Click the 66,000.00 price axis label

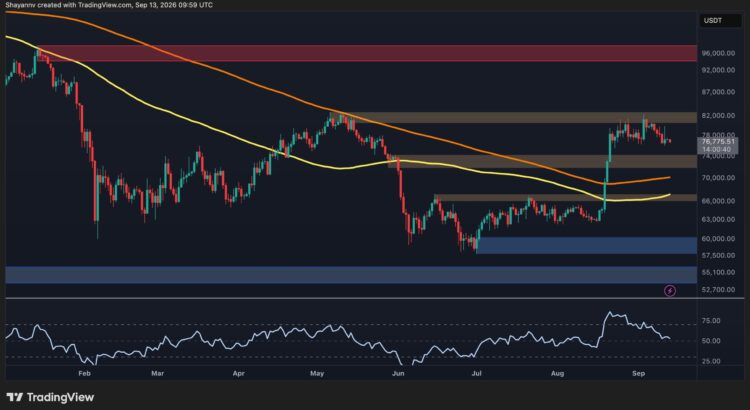click(718, 201)
